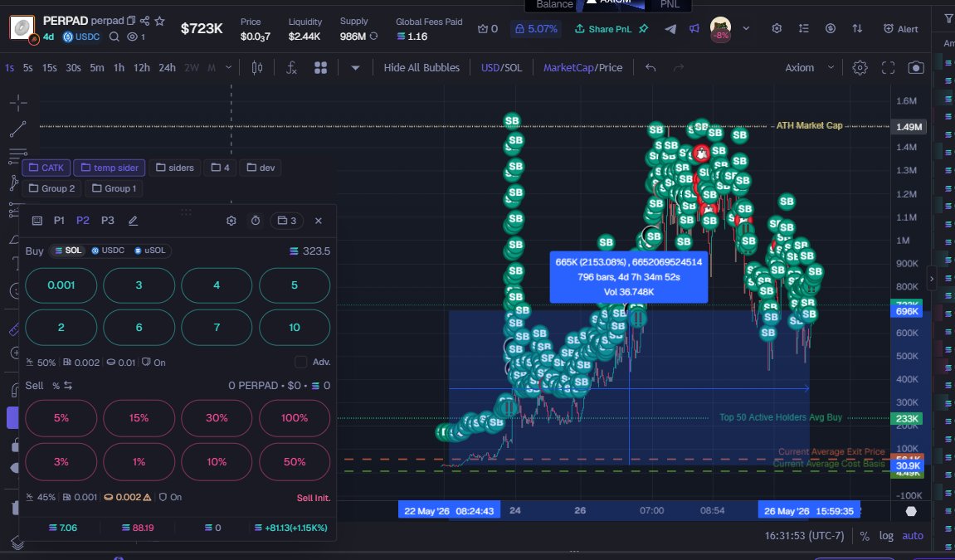Toggle the sell percent swap mode

pyautogui.click(x=68, y=385)
